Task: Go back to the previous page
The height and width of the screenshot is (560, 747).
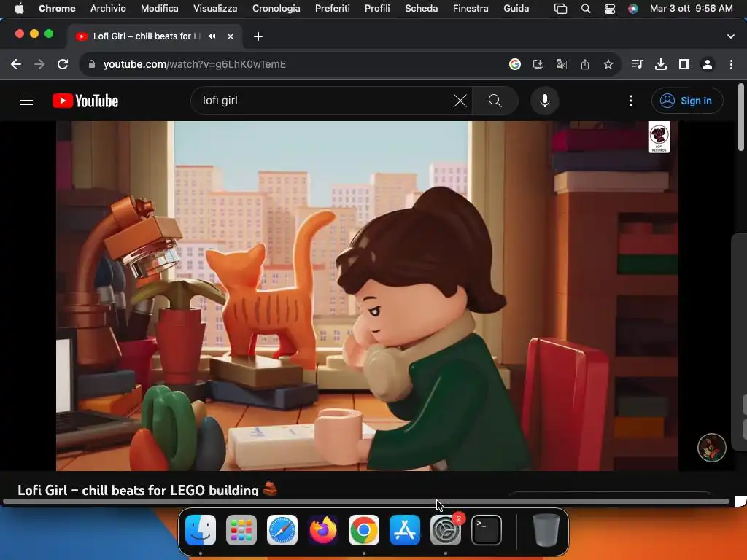Action: coord(16,64)
